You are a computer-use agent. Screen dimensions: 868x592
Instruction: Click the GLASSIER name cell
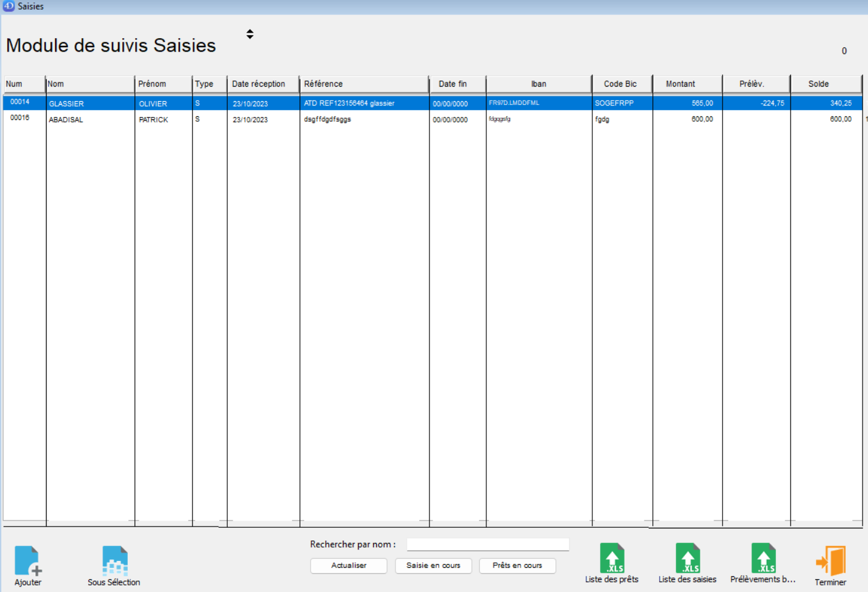[67, 104]
